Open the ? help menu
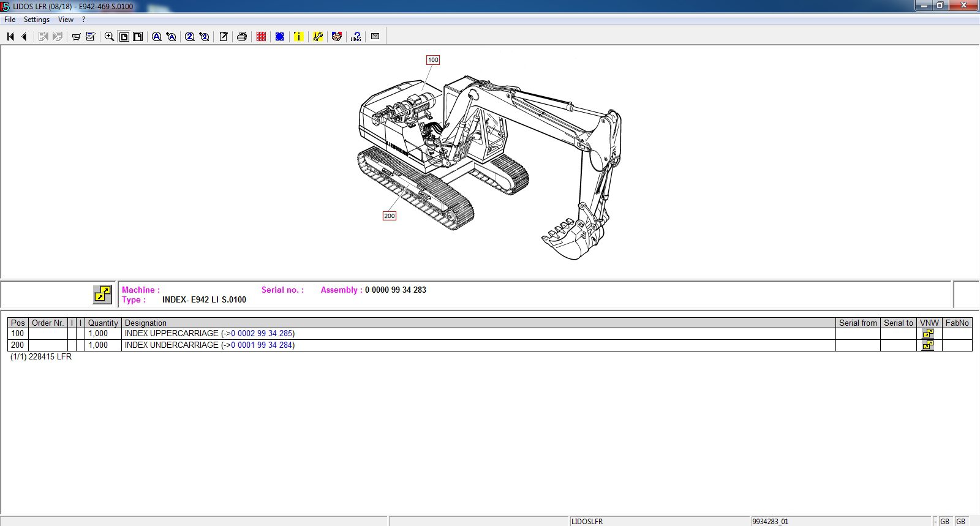This screenshot has height=526, width=980. point(84,20)
